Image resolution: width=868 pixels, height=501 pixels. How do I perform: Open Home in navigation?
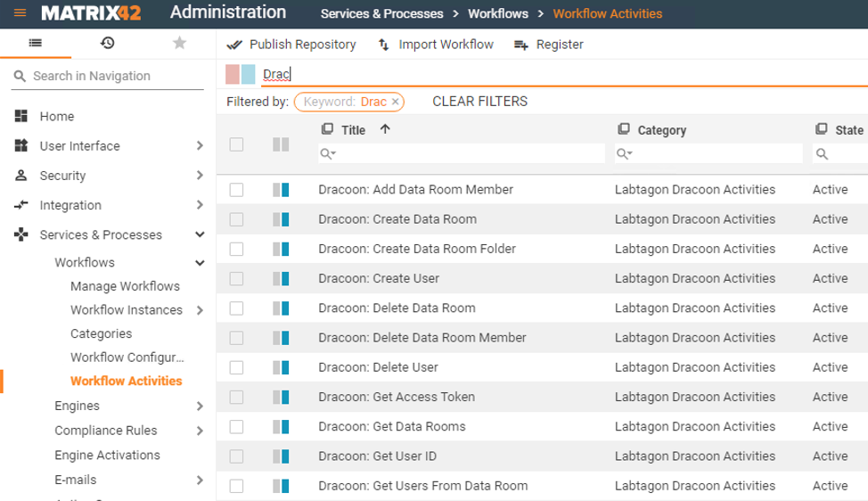(57, 116)
